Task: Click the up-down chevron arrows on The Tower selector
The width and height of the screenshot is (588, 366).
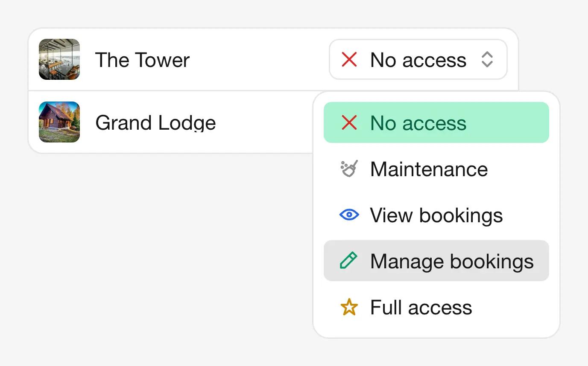Action: [487, 60]
